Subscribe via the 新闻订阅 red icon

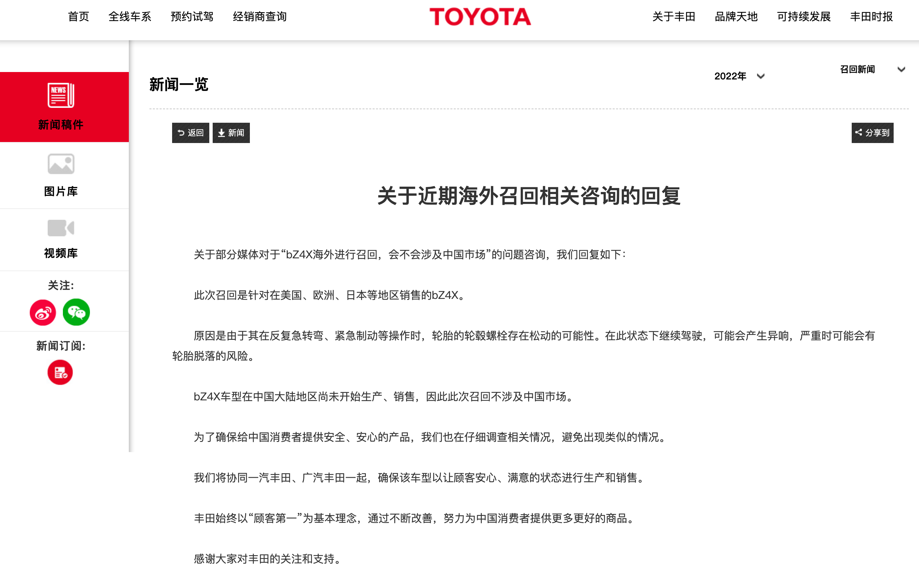60,372
